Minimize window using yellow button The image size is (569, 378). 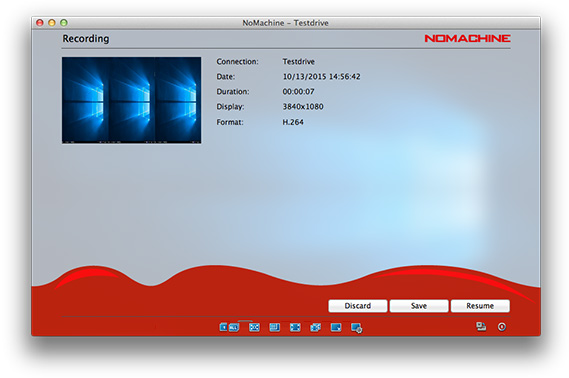click(x=52, y=22)
